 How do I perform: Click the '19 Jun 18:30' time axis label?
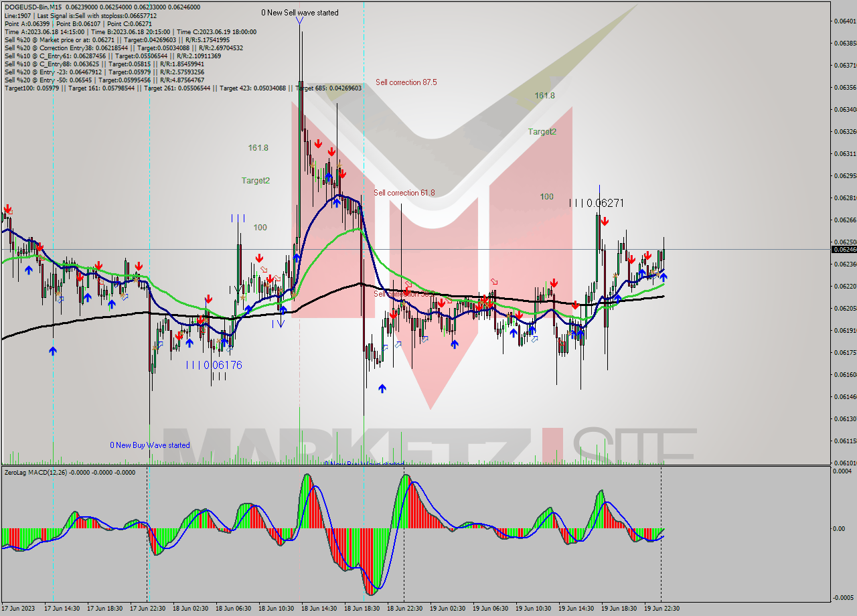coord(619,609)
